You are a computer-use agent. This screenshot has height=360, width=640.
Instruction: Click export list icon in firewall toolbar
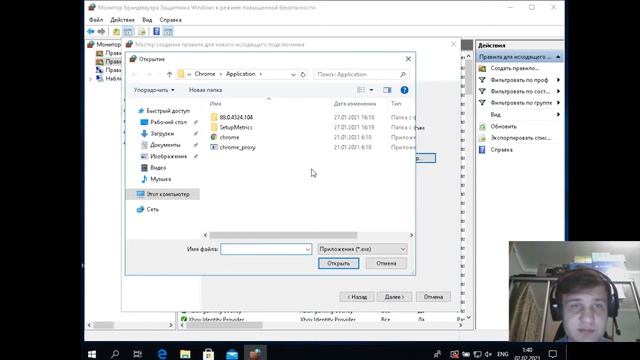pyautogui.click(x=142, y=31)
